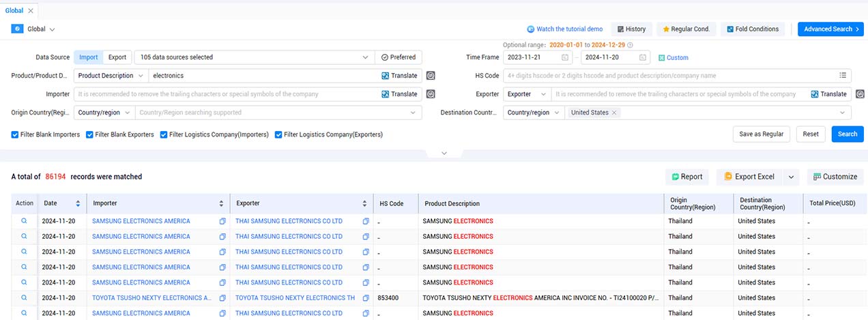The height and width of the screenshot is (320, 868).
Task: Open the HS Code list icon
Action: click(843, 76)
